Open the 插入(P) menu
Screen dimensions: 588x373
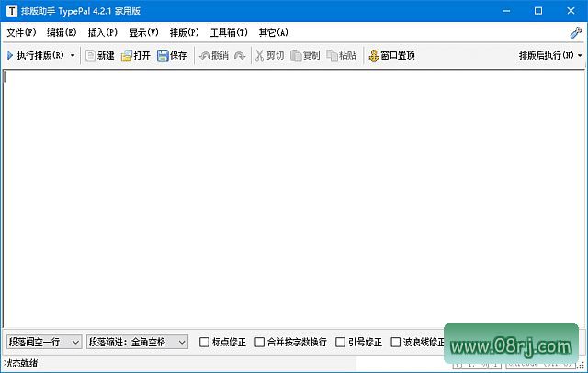click(102, 32)
